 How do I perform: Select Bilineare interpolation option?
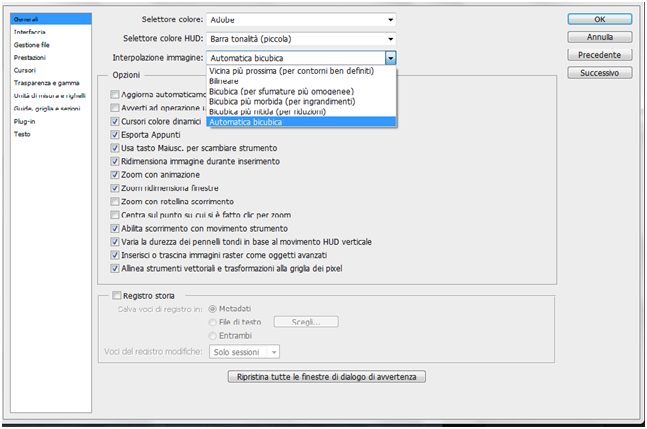click(301, 81)
